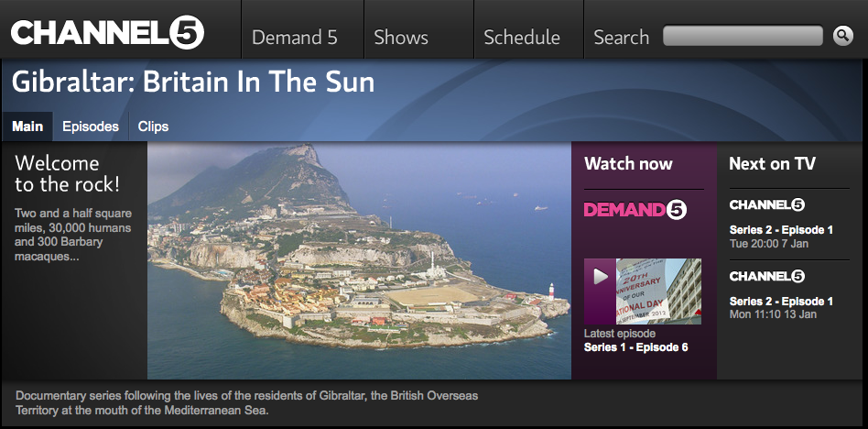
Task: Open Series 2 - Episode 1 on Tue 7 Jan
Action: click(781, 230)
